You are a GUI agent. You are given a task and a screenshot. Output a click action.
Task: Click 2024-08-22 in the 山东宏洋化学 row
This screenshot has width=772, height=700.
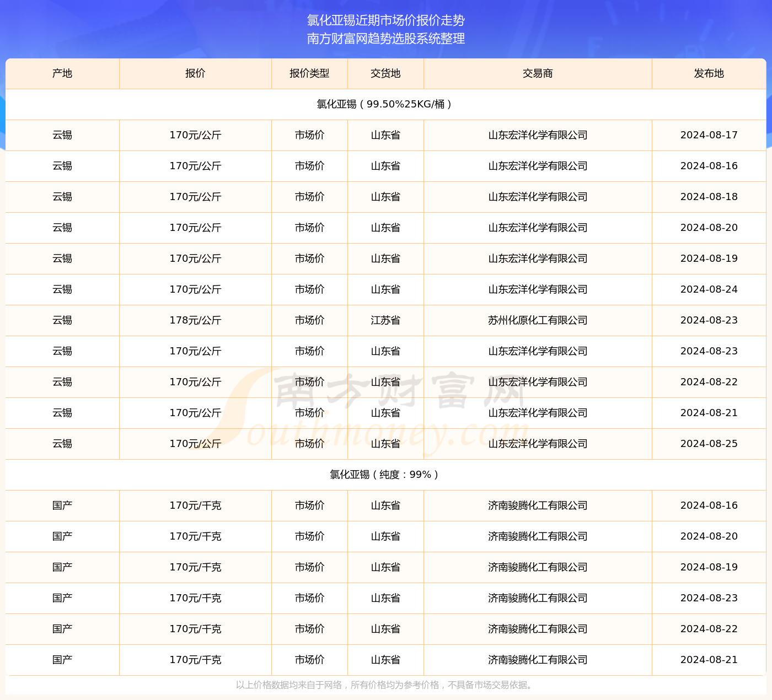point(709,382)
